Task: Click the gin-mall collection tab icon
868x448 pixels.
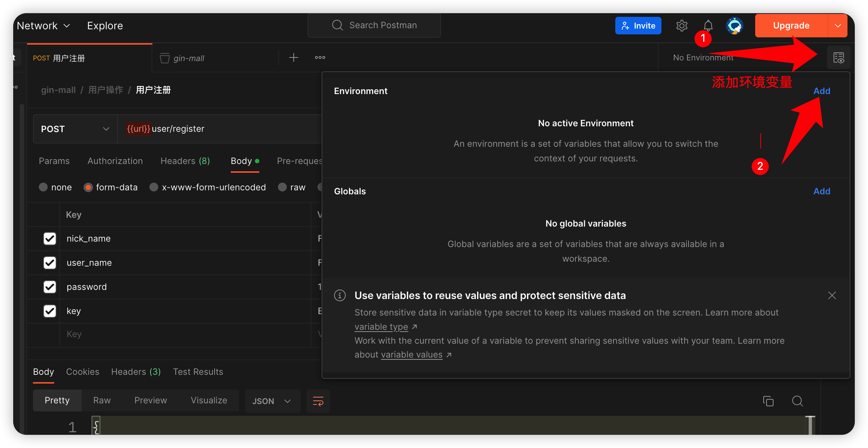Action: click(x=164, y=58)
